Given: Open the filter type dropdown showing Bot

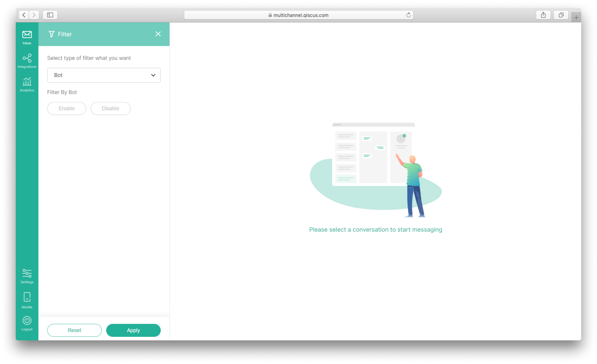Looking at the screenshot, I should pos(104,75).
